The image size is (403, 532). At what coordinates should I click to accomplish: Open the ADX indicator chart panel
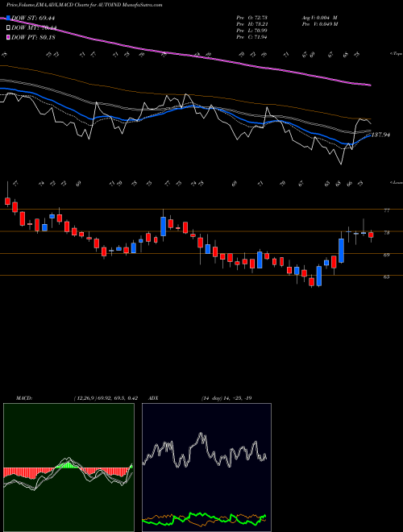click(206, 468)
